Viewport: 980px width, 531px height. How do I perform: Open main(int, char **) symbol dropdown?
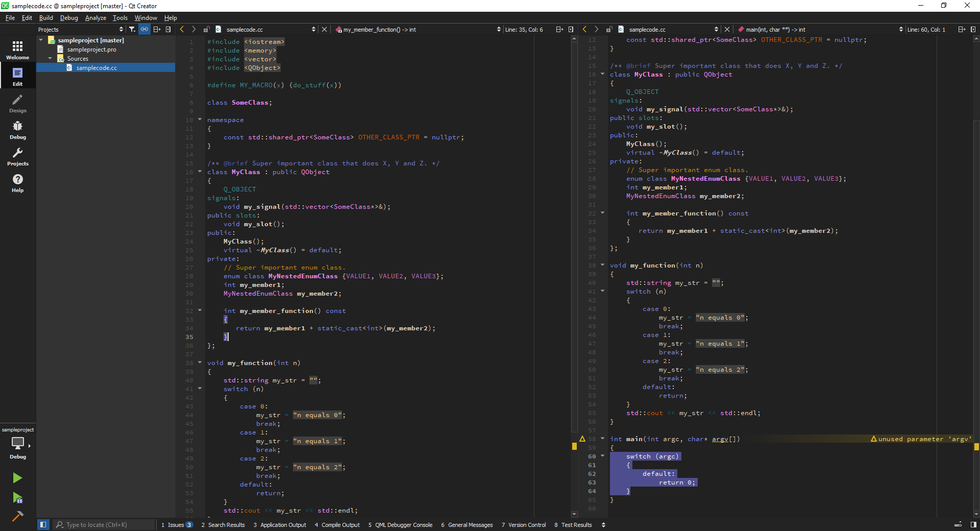point(820,30)
